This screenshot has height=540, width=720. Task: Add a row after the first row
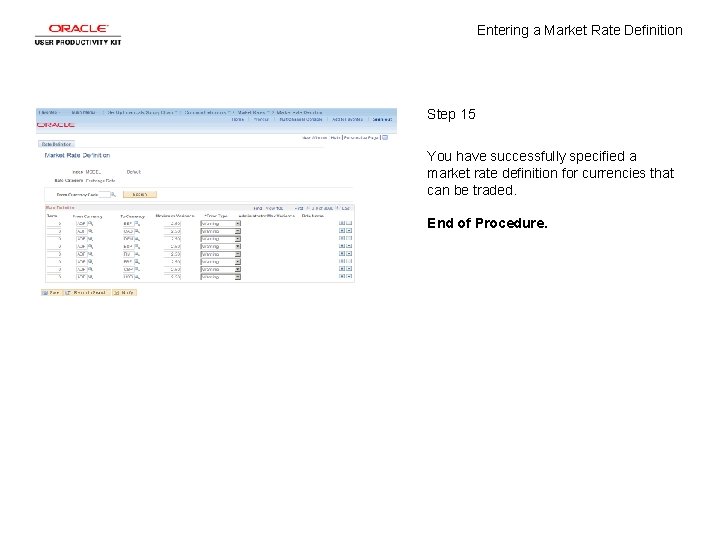(342, 223)
